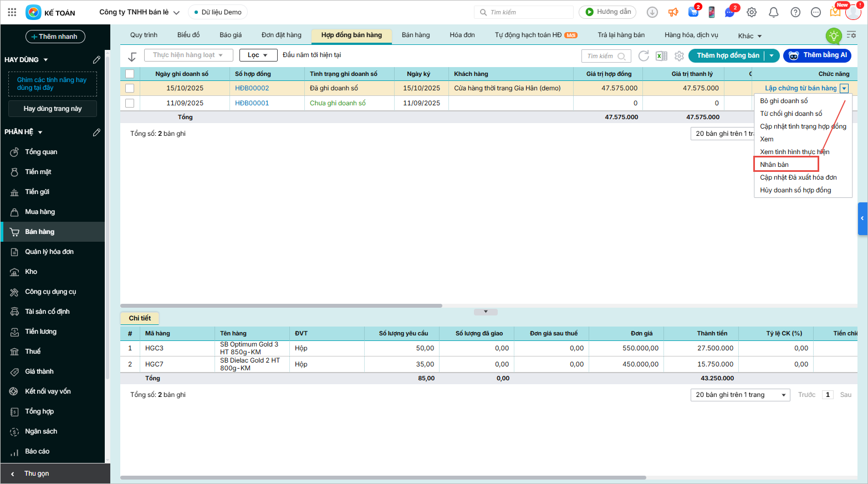Edit the HAY DÙNG section pencil
This screenshot has height=484, width=868.
(96, 59)
